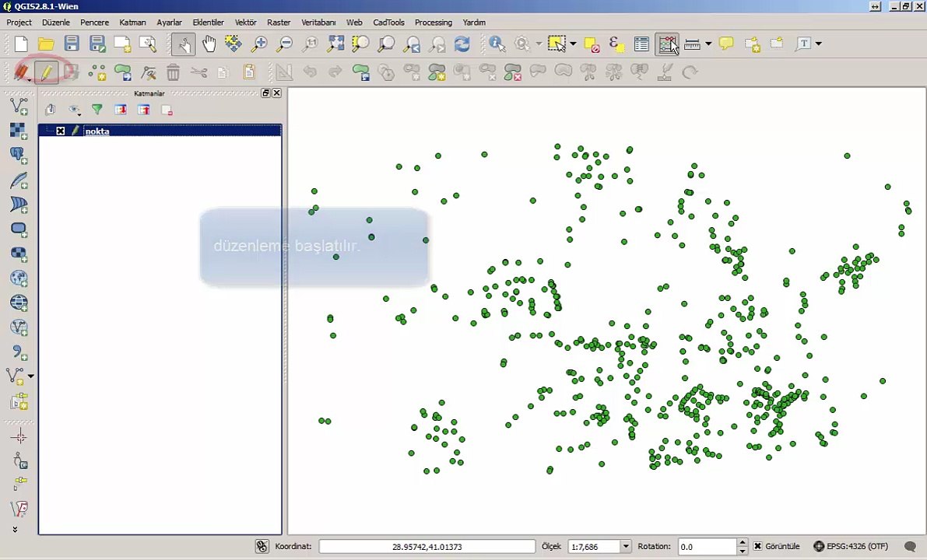Select the touch zoom and pan tool
This screenshot has width=927, height=560.
click(183, 44)
